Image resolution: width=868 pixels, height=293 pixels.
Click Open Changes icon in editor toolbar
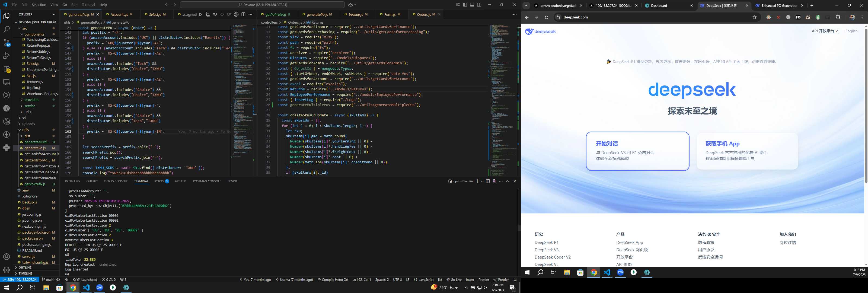click(208, 14)
